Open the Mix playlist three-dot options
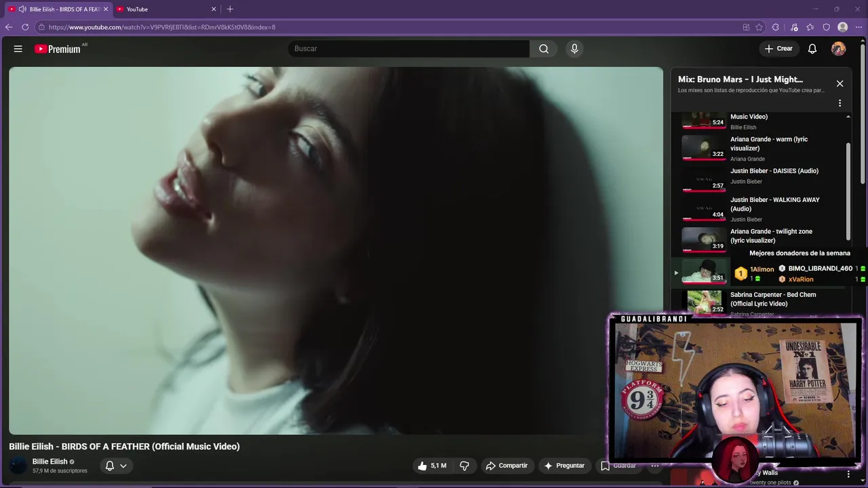Viewport: 868px width, 488px height. click(840, 103)
